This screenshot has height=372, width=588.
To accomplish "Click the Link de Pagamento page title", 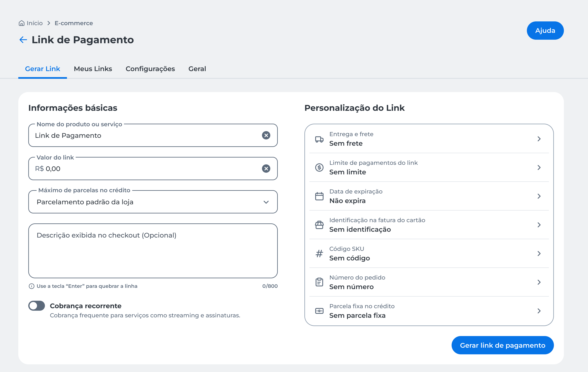I will (83, 40).
